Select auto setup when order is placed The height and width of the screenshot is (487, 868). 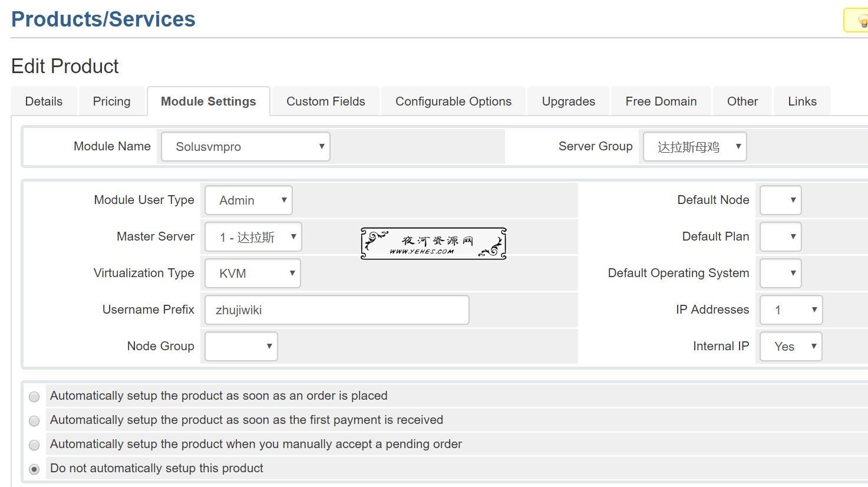[34, 397]
